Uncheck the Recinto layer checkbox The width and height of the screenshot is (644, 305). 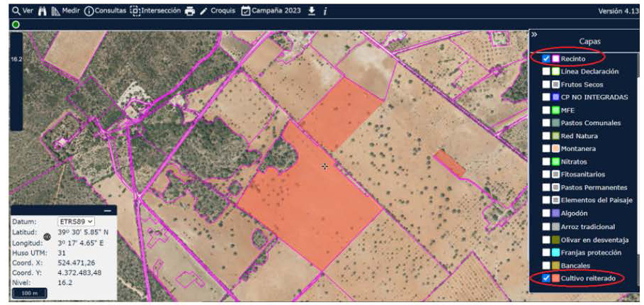pyautogui.click(x=546, y=57)
